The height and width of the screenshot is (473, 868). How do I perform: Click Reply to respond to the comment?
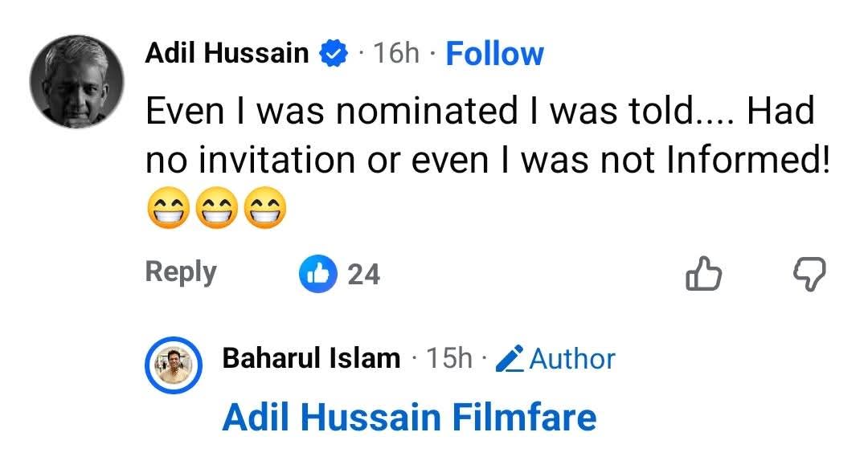(x=180, y=272)
